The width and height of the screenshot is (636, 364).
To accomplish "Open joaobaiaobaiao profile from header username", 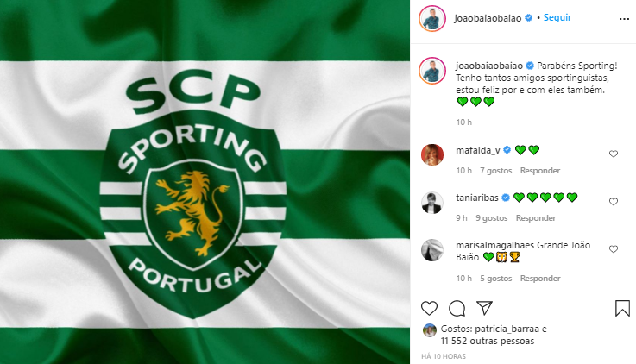I will [x=488, y=18].
